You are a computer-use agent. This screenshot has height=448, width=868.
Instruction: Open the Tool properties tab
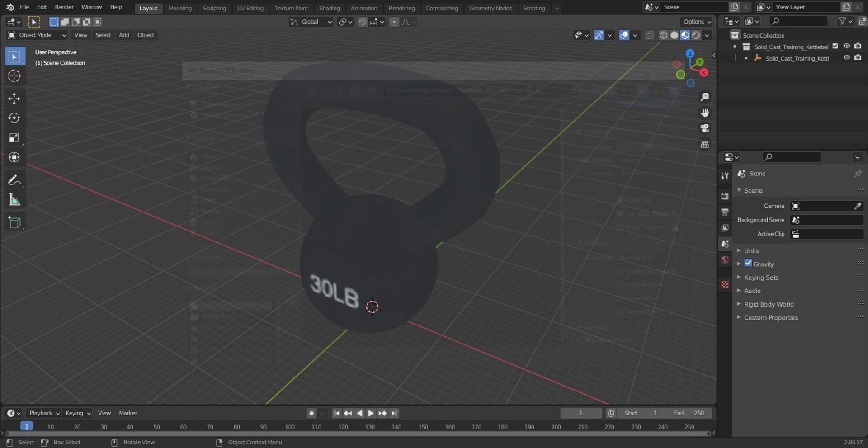(x=725, y=176)
